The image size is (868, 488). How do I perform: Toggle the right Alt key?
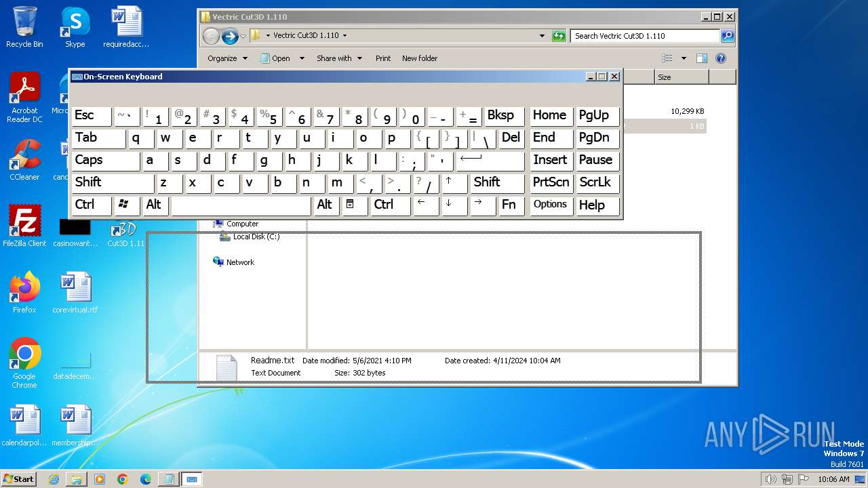(x=327, y=205)
